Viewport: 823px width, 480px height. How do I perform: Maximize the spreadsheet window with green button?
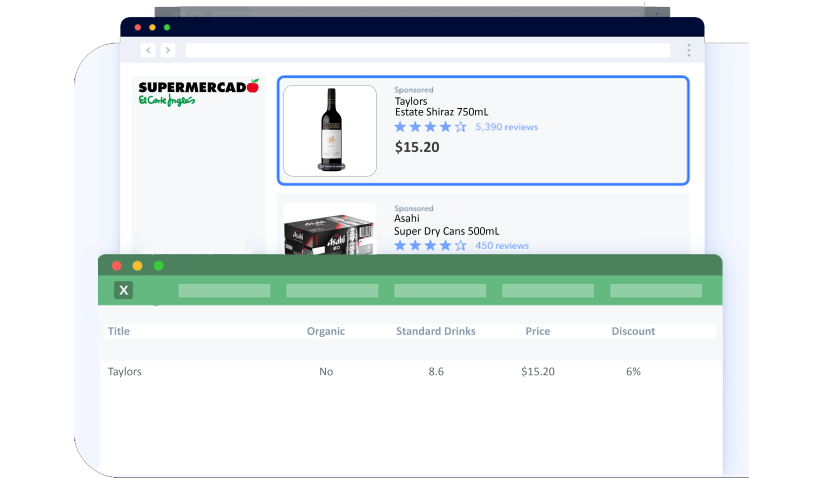pyautogui.click(x=159, y=266)
